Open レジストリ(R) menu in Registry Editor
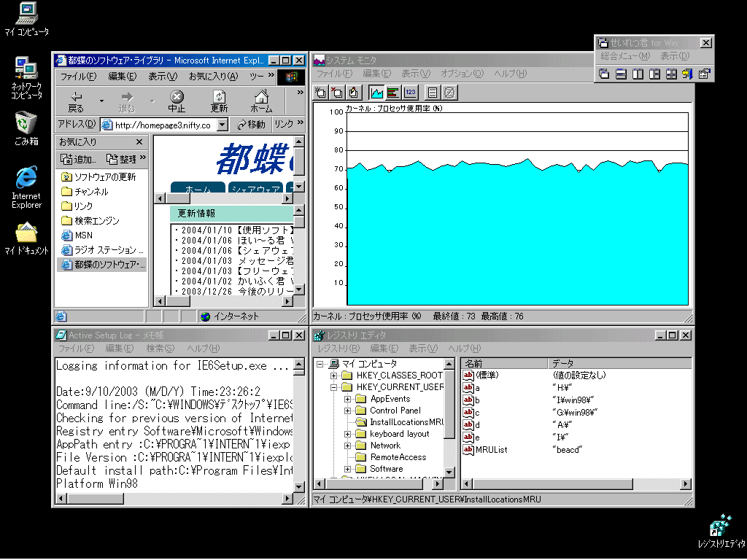The height and width of the screenshot is (560, 747). (338, 349)
